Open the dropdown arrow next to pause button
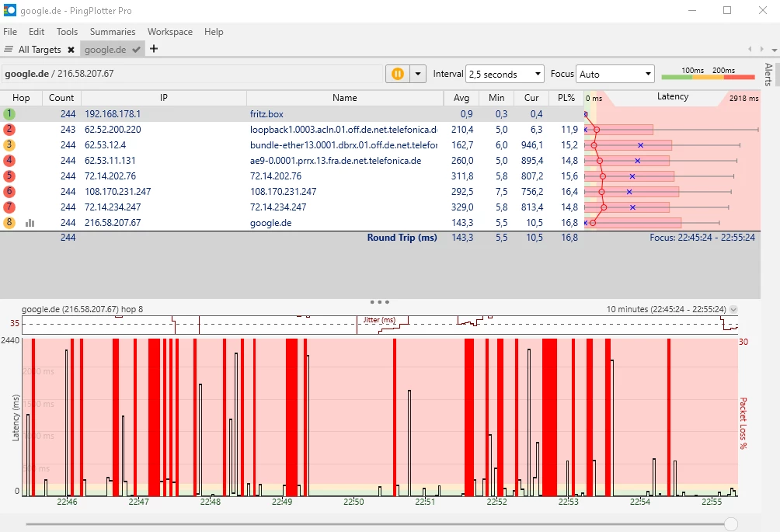 (x=419, y=74)
